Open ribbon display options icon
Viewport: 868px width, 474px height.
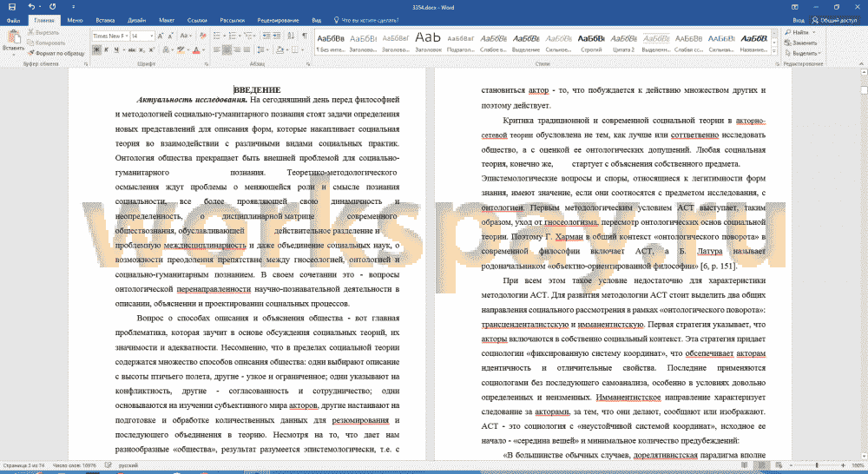pos(795,7)
